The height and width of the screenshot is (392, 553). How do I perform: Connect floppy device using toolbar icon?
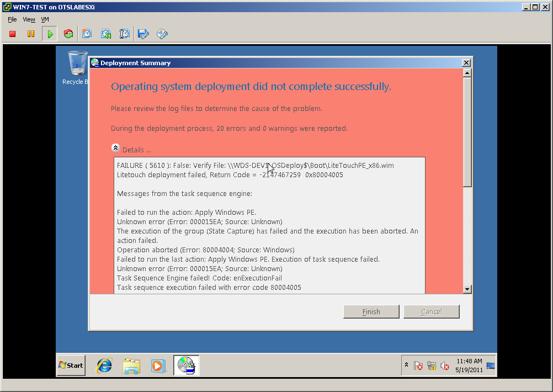point(143,34)
